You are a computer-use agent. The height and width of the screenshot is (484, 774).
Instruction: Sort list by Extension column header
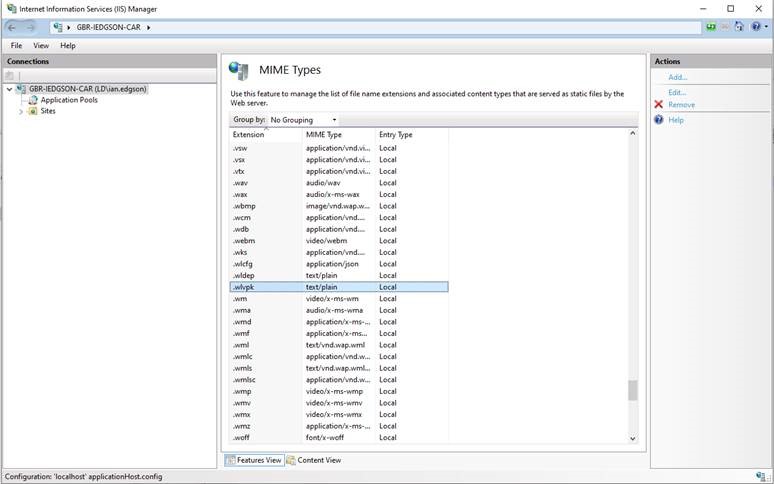click(x=249, y=134)
